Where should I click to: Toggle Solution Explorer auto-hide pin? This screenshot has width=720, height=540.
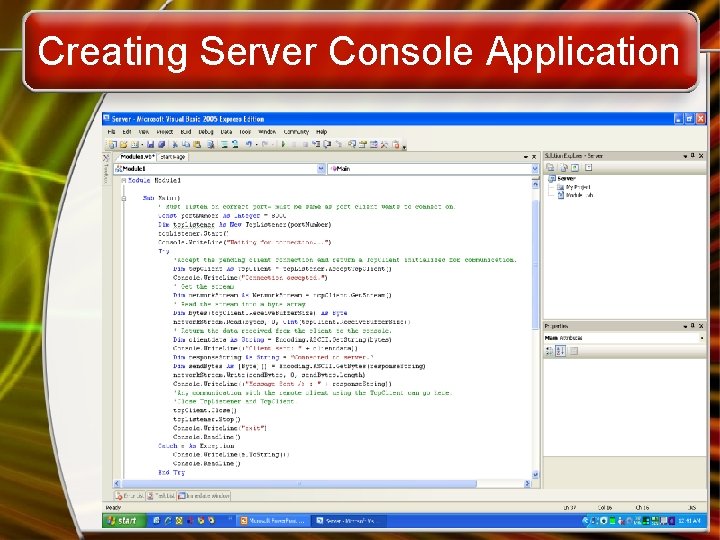(x=693, y=156)
